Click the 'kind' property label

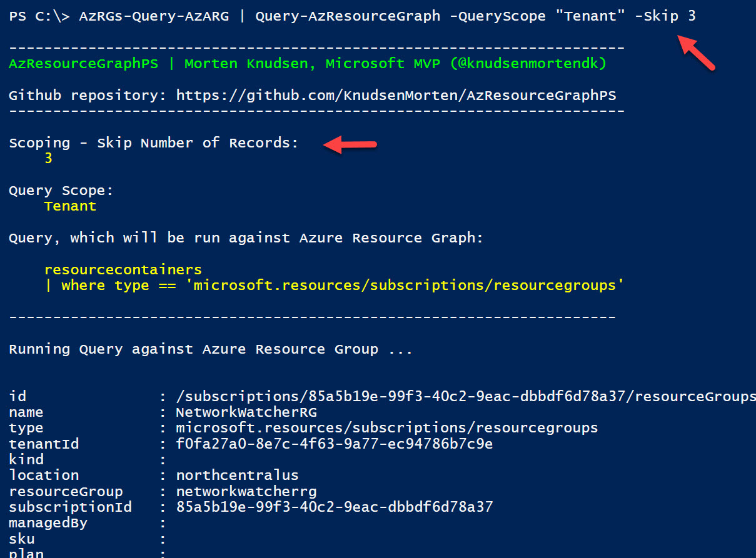click(x=26, y=460)
